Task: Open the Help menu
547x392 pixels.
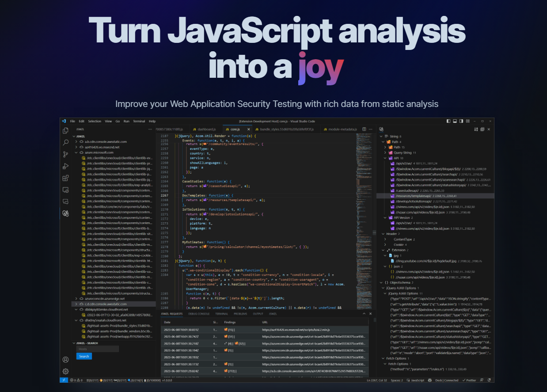Action: (152, 121)
